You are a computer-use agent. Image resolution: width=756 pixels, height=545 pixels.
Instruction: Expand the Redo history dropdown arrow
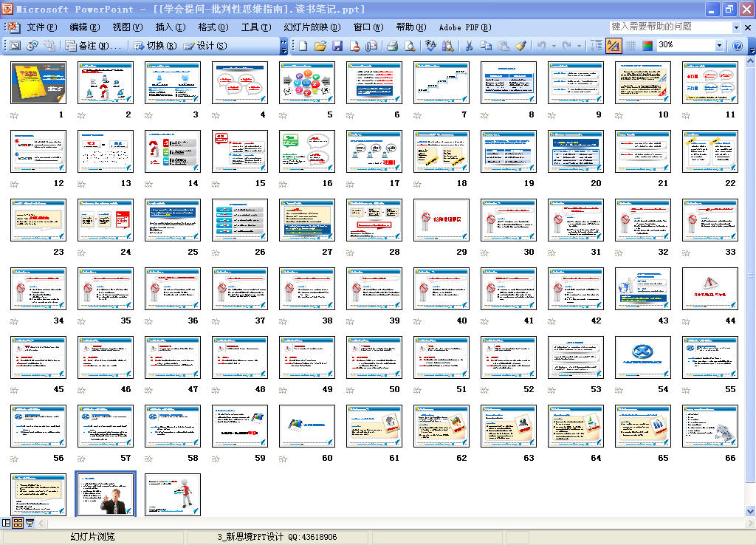(580, 45)
